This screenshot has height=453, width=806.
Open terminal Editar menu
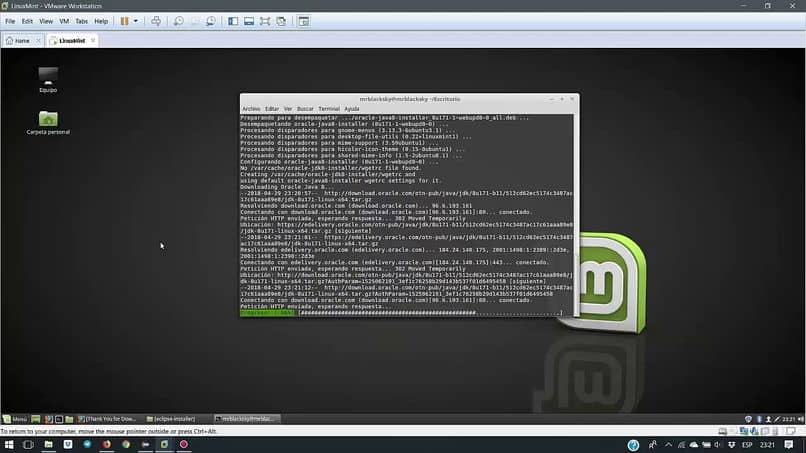tap(272, 108)
